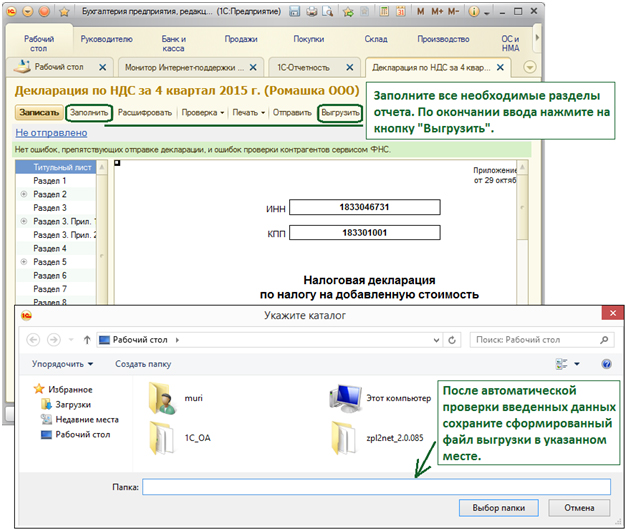The image size is (628, 532).
Task: Close the Декларация по НДС tab
Action: [x=500, y=67]
